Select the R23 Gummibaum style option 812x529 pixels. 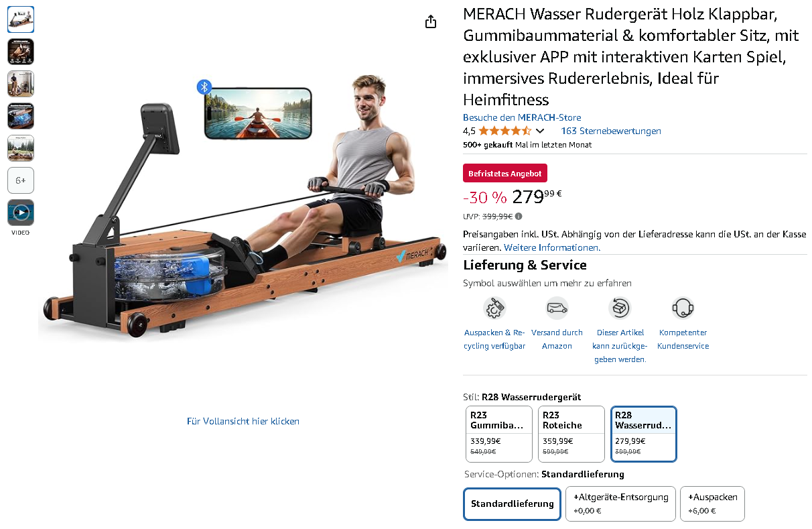[x=499, y=434]
